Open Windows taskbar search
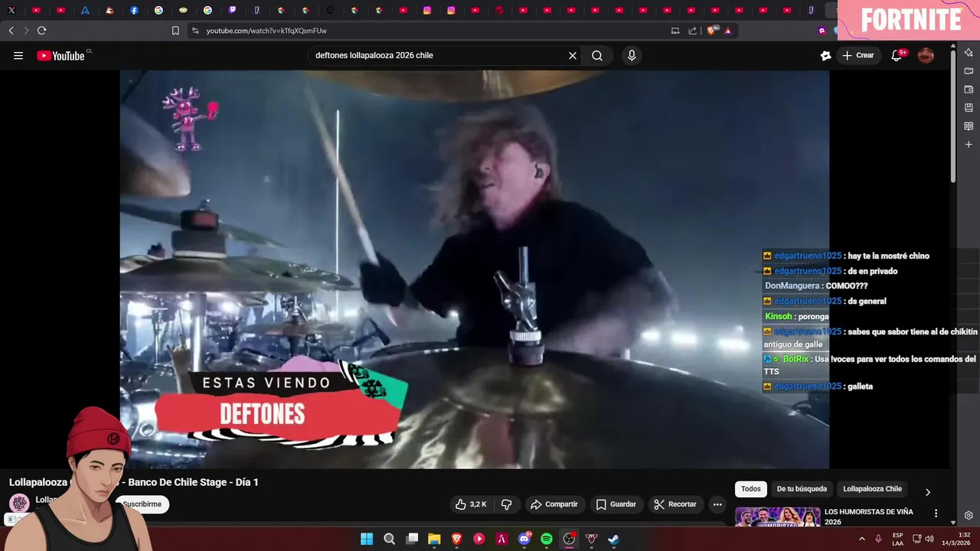Screen dimensions: 980x551 tap(389, 539)
